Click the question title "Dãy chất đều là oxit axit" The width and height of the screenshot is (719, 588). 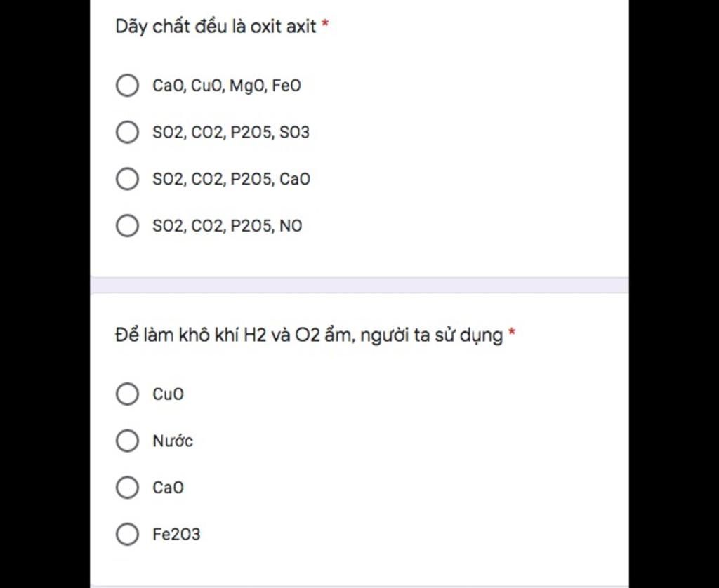pos(216,27)
